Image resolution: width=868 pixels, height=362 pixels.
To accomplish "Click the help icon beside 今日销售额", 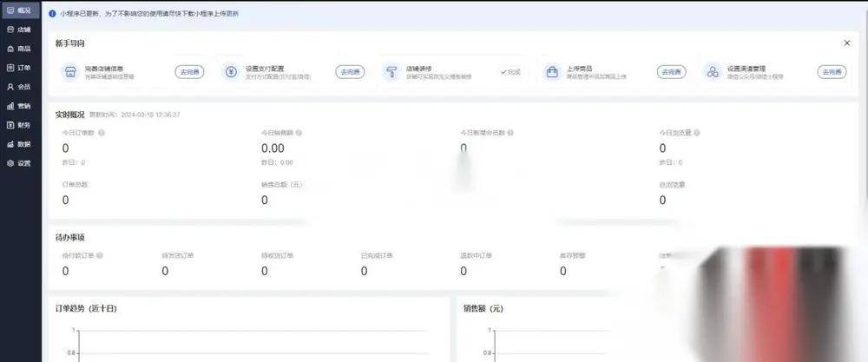I will pyautogui.click(x=299, y=133).
